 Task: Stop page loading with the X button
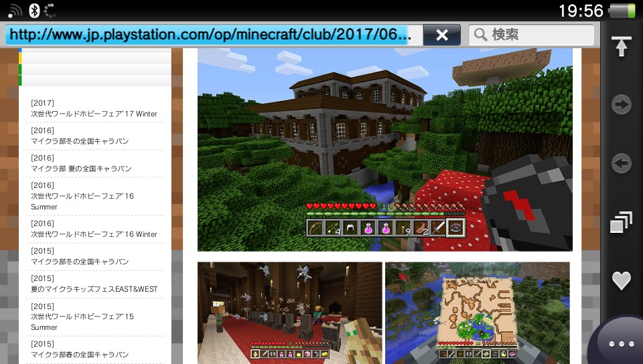click(442, 35)
